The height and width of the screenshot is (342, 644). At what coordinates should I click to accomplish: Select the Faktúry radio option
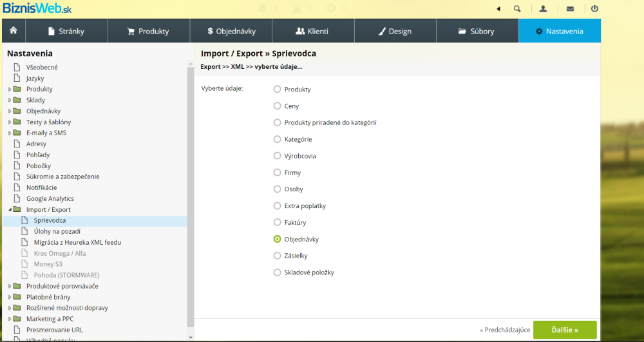(x=277, y=222)
